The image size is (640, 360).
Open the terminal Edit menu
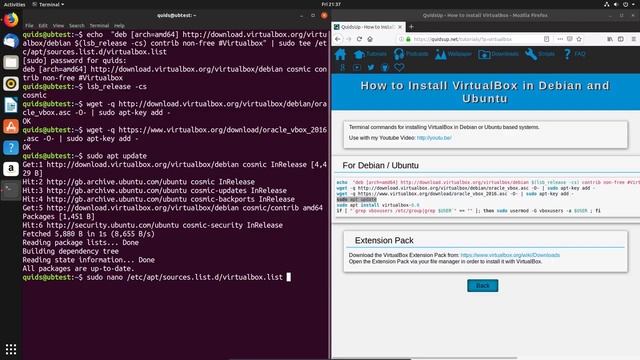pyautogui.click(x=43, y=26)
